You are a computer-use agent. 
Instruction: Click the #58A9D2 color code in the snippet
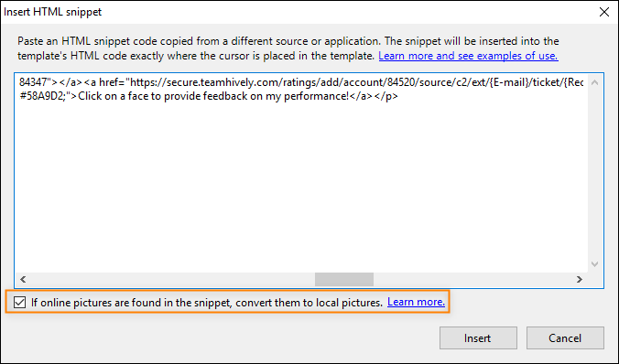click(43, 96)
